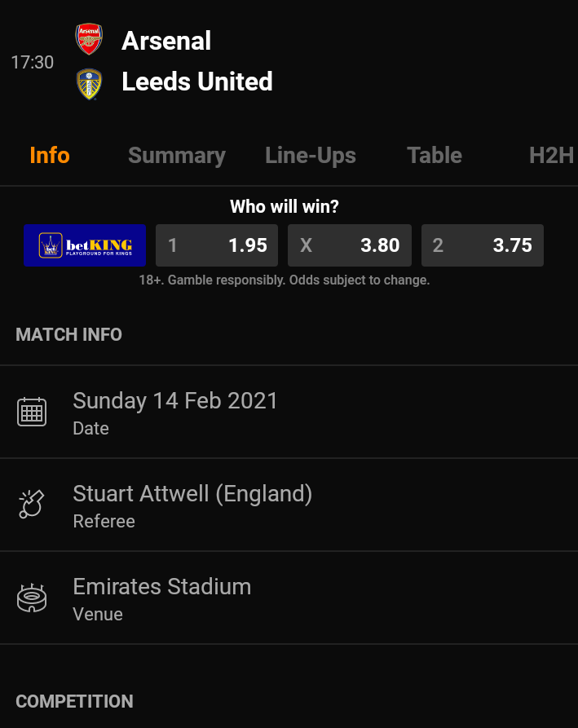Open the betKING bookmaker logo

85,245
